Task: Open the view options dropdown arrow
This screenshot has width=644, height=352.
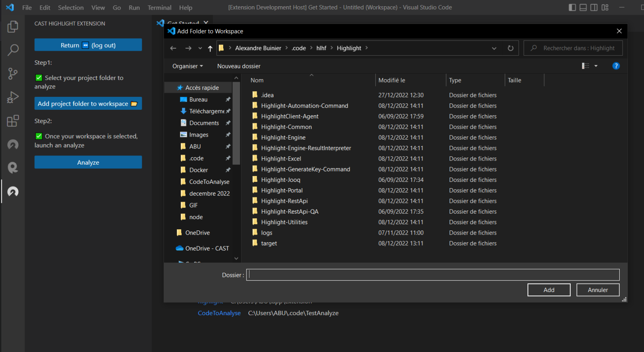Action: (x=596, y=66)
